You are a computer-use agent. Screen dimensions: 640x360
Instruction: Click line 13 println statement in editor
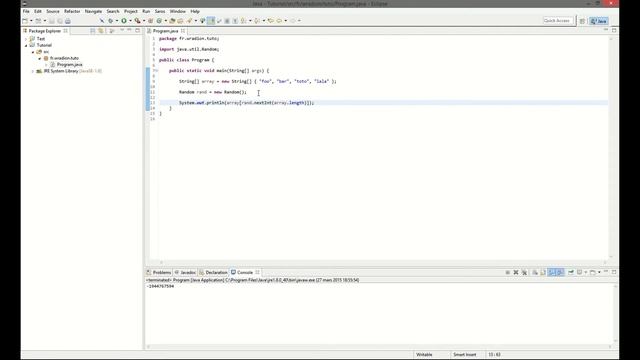pyautogui.click(x=246, y=103)
